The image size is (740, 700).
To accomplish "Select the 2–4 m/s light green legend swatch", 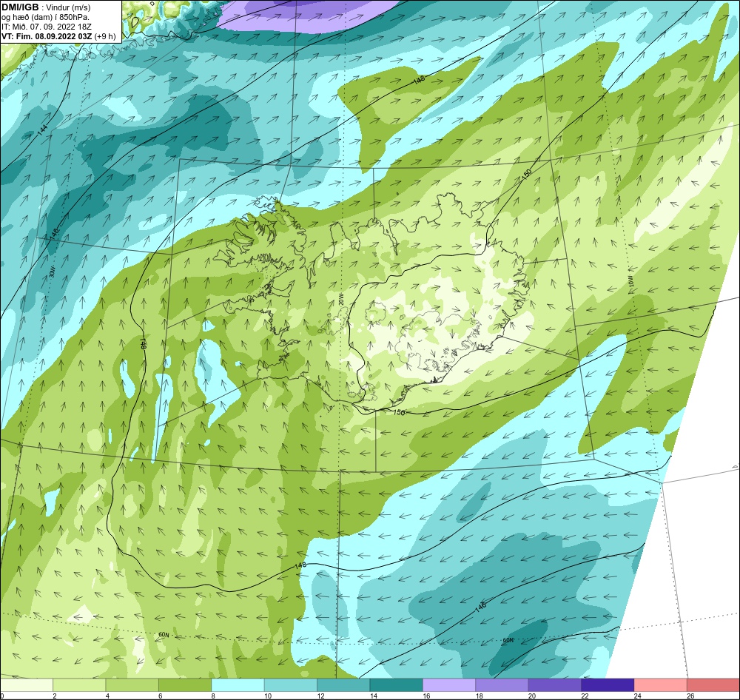I will pos(79,684).
